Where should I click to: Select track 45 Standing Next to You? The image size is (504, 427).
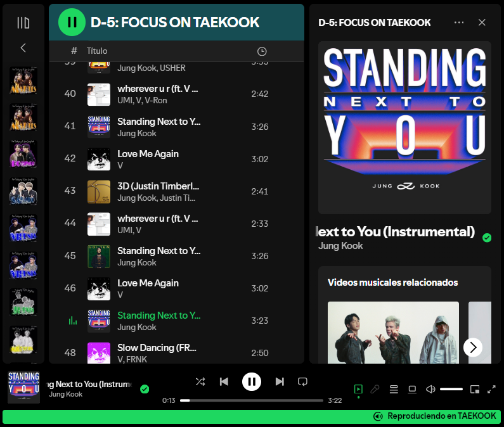tap(176, 256)
